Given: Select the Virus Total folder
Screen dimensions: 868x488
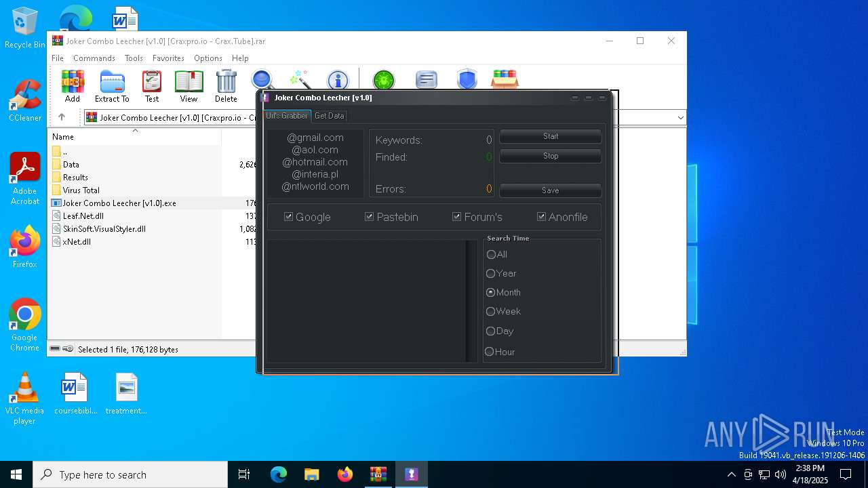Looking at the screenshot, I should pyautogui.click(x=81, y=190).
